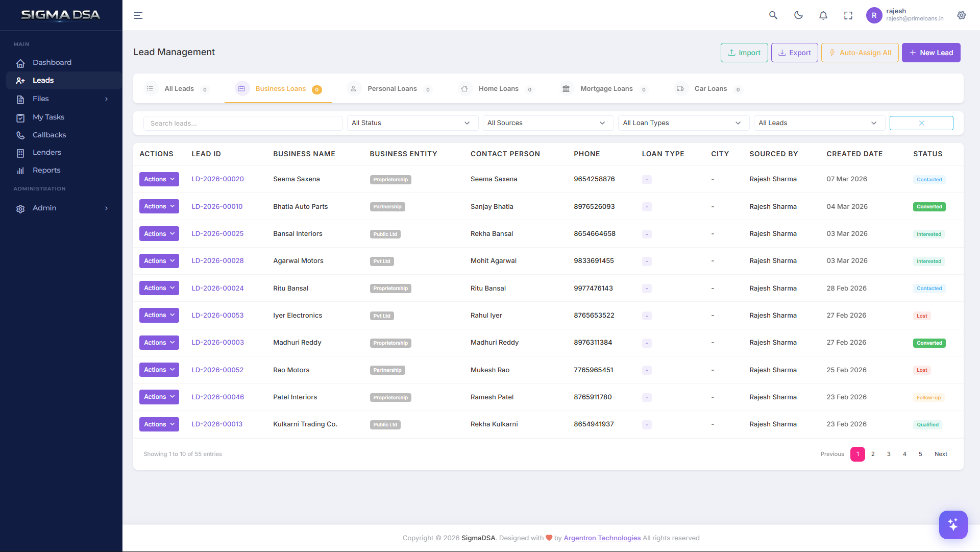Toggle dark mode using the moon icon
The width and height of the screenshot is (980, 552).
[x=798, y=15]
